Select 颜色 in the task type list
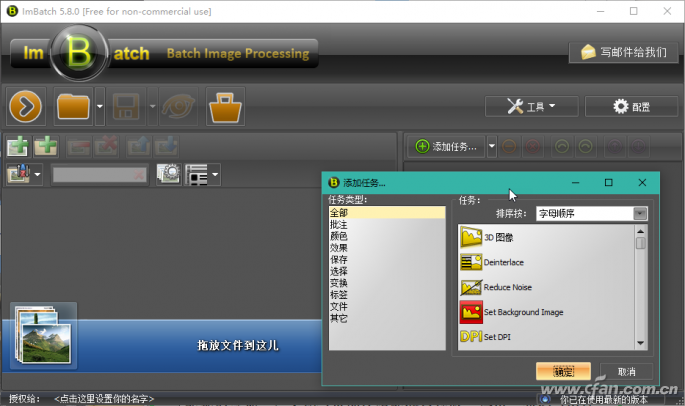 point(387,236)
